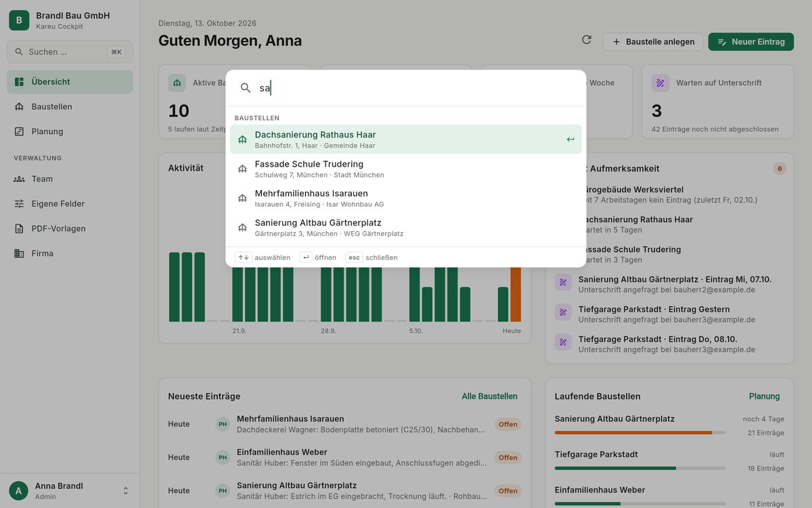This screenshot has width=812, height=508.
Task: Click the Eigene Felder sliders icon
Action: pos(19,204)
